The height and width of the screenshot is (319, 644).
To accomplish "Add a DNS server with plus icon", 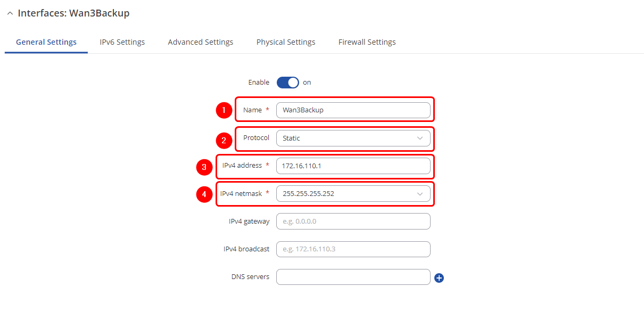I will 439,277.
